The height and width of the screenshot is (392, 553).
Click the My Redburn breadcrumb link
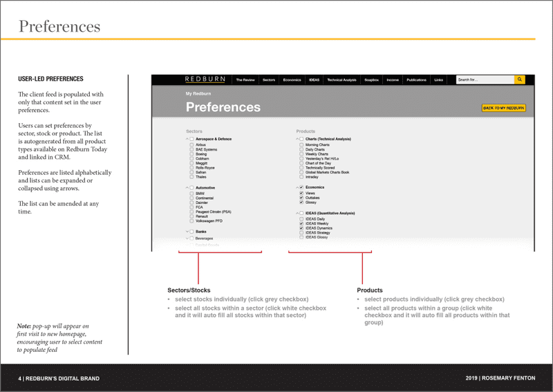coord(198,93)
